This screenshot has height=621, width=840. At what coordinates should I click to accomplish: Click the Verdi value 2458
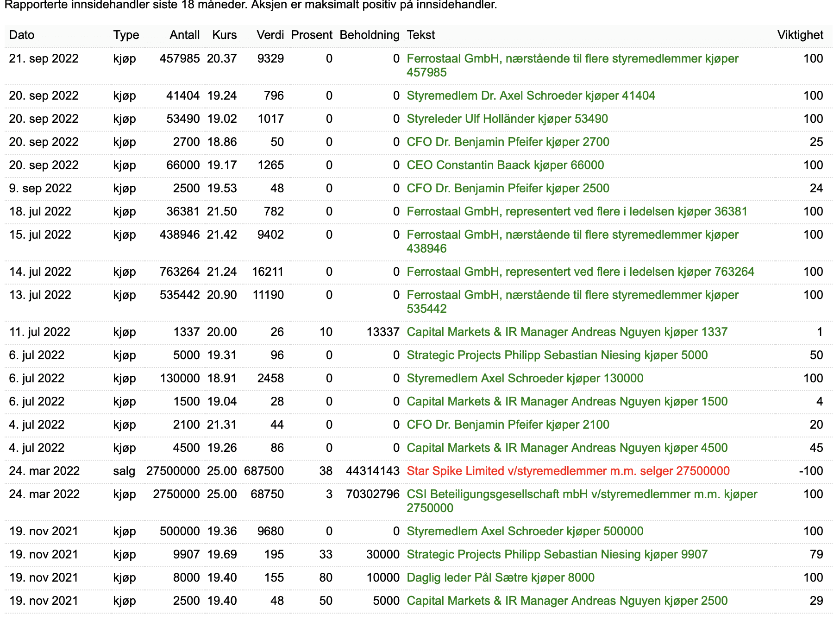coord(271,379)
